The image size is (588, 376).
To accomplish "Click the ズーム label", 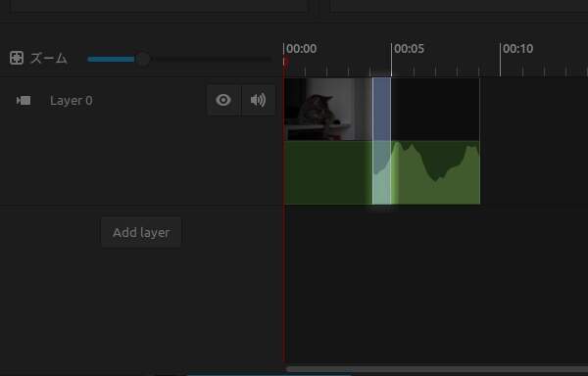I will [49, 59].
